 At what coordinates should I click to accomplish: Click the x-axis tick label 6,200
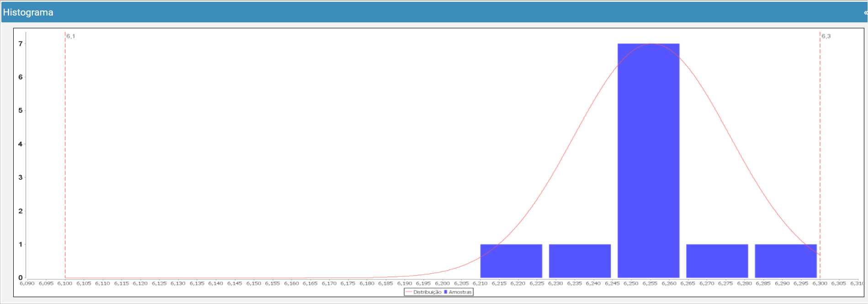click(442, 283)
